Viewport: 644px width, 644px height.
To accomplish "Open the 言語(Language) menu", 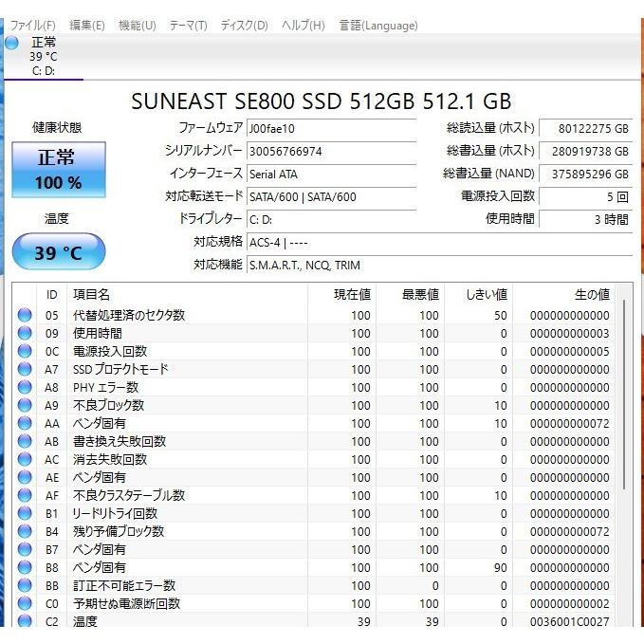I will pyautogui.click(x=378, y=26).
